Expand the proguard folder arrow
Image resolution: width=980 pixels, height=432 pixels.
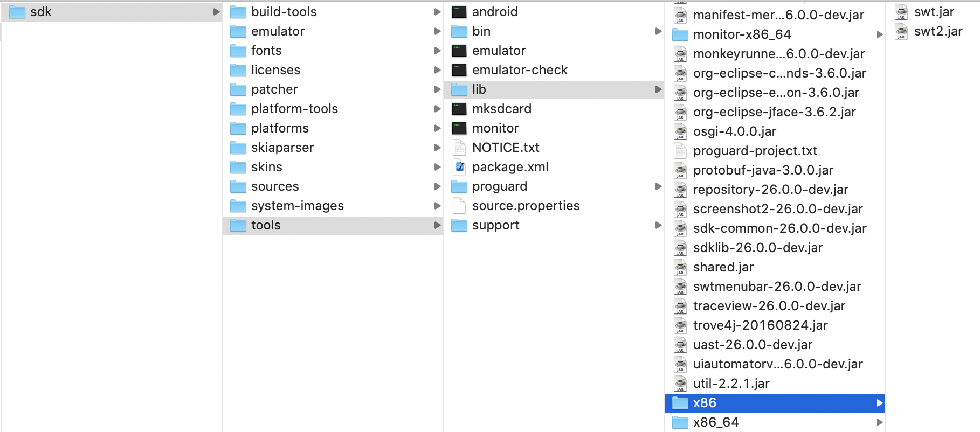658,186
